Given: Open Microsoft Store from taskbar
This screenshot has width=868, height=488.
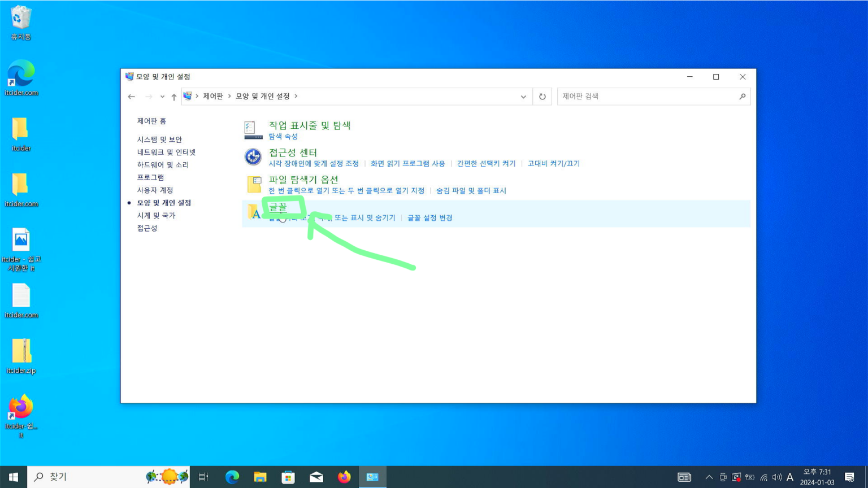Looking at the screenshot, I should coord(288,477).
